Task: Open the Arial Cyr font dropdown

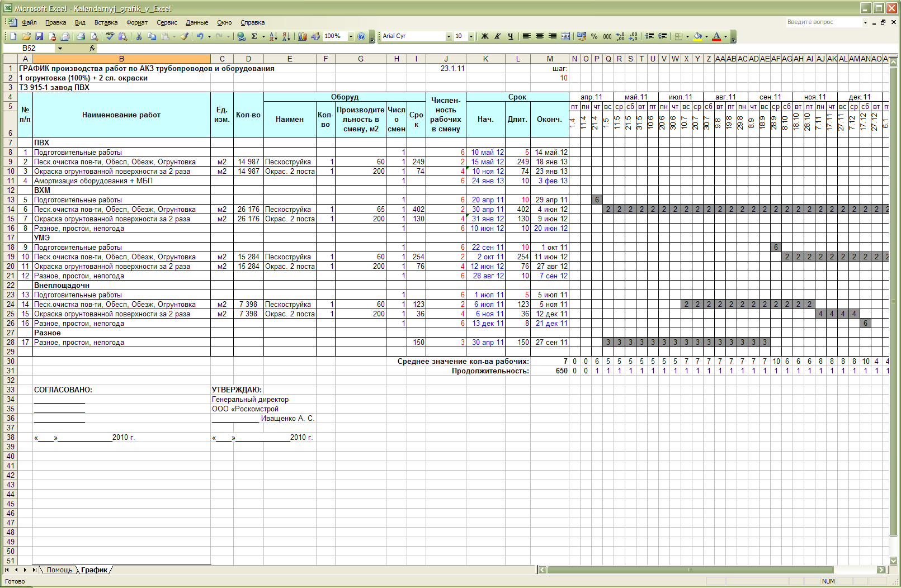Action: click(x=449, y=36)
